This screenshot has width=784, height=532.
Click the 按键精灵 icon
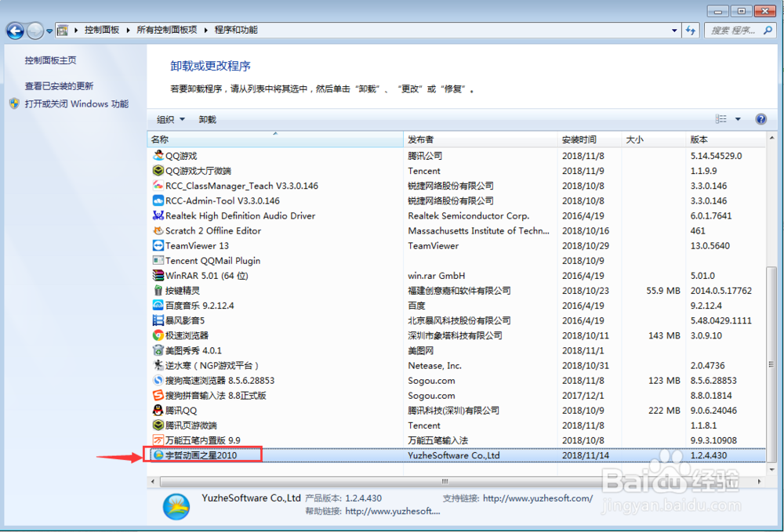coord(158,290)
